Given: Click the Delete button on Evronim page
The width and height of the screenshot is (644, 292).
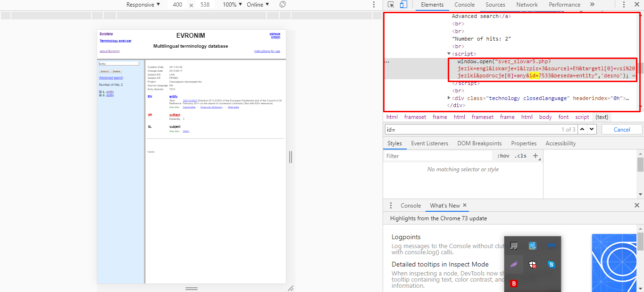Looking at the screenshot, I should [116, 71].
